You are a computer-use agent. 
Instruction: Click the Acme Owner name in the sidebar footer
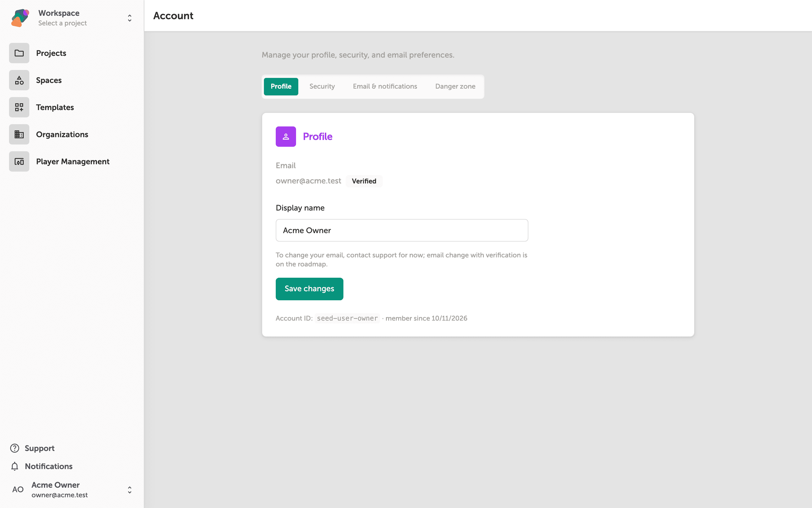(x=55, y=485)
